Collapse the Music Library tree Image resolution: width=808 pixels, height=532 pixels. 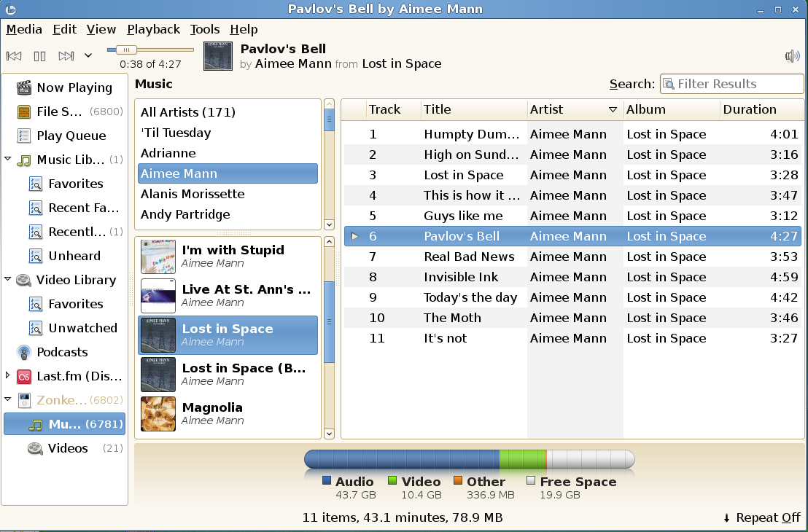tap(8, 160)
